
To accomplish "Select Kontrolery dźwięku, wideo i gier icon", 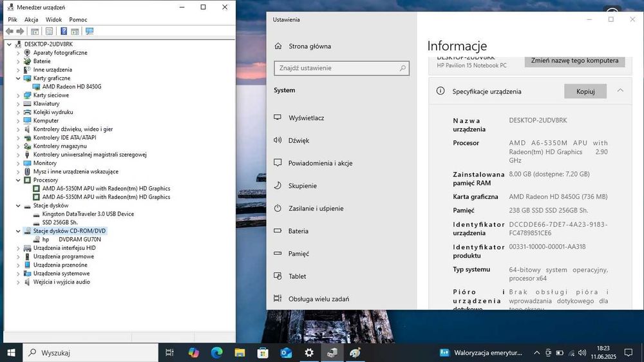I will 27,129.
